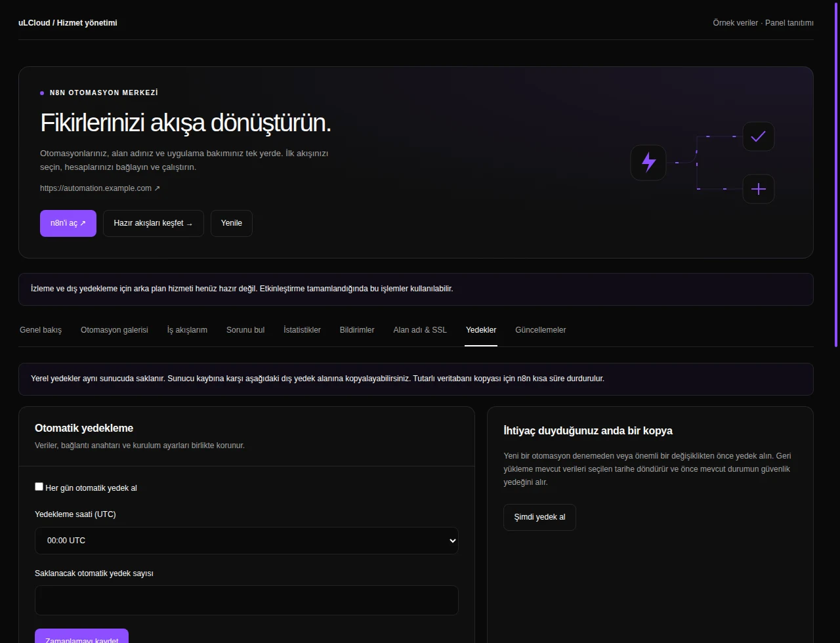
Task: Click the Fikirlerinizi akışa dönüştürün headline
Action: (x=186, y=123)
